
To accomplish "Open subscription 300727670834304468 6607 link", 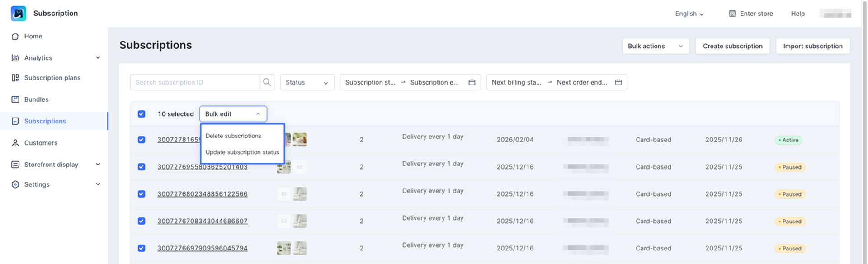I will click(x=202, y=221).
